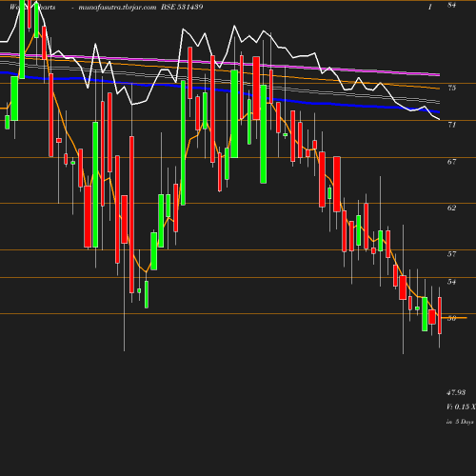Click the price label 57
Viewport: 476px width, 476px height.
(451, 254)
